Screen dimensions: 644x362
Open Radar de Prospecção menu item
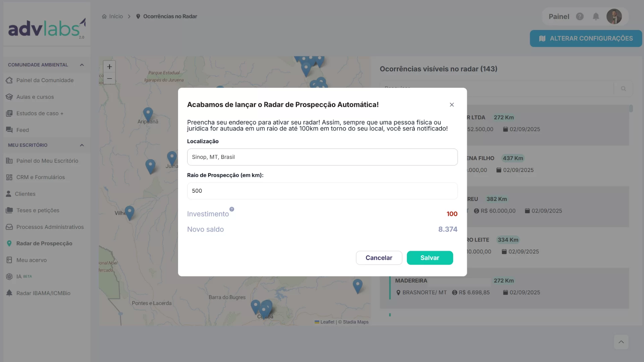click(44, 243)
